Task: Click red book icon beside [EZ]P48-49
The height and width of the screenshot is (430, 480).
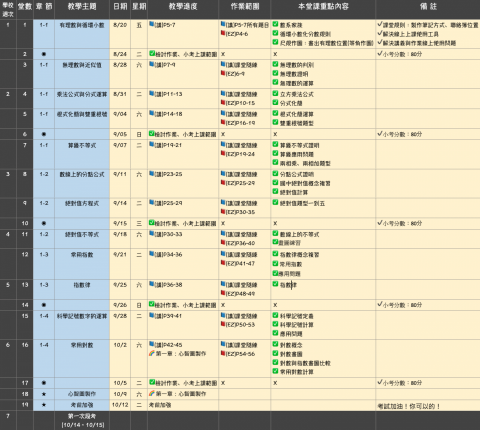Action: pyautogui.click(x=223, y=293)
